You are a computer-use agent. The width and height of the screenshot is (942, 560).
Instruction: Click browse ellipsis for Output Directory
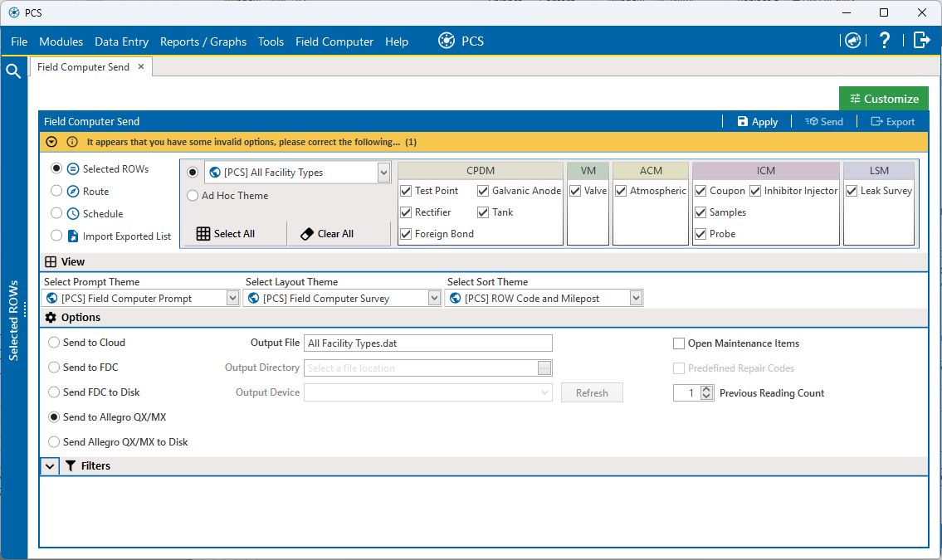(544, 368)
